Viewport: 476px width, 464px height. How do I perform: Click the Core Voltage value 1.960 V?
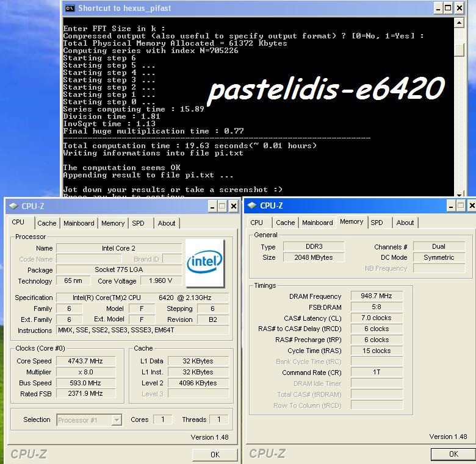(160, 280)
